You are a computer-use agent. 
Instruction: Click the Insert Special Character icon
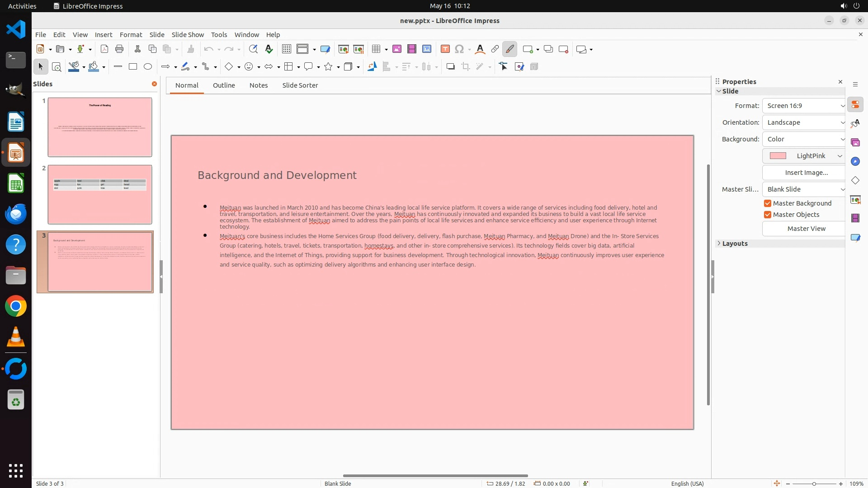(459, 49)
